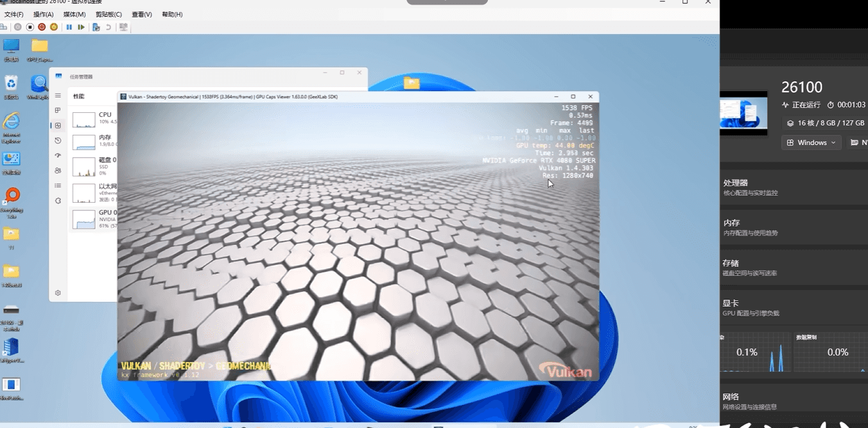
Task: Click the Shut Down icon in VM toolbar
Action: [42, 27]
